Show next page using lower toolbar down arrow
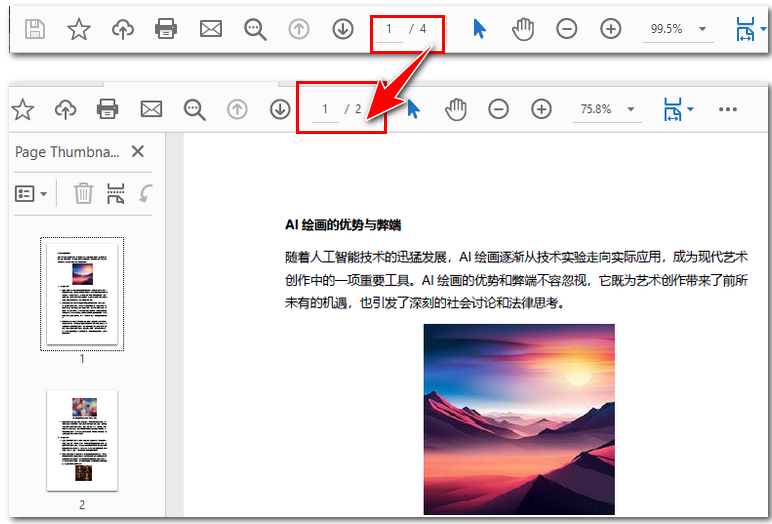772x524 pixels. (280, 109)
